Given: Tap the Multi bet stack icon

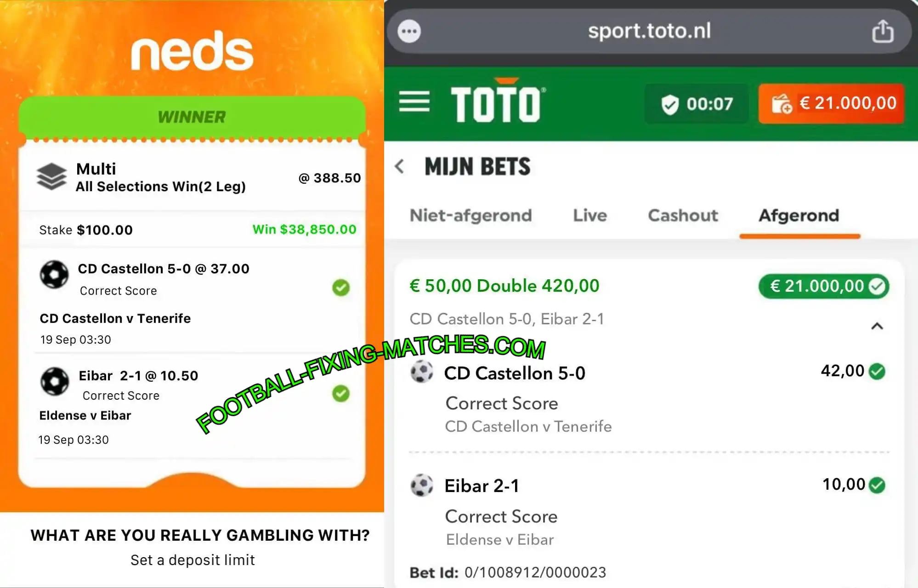Looking at the screenshot, I should [51, 176].
